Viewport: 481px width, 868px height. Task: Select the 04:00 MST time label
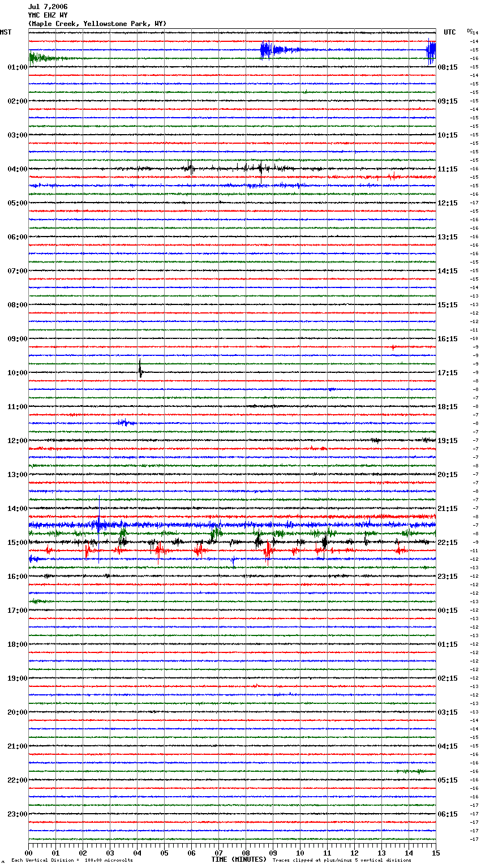[18, 169]
